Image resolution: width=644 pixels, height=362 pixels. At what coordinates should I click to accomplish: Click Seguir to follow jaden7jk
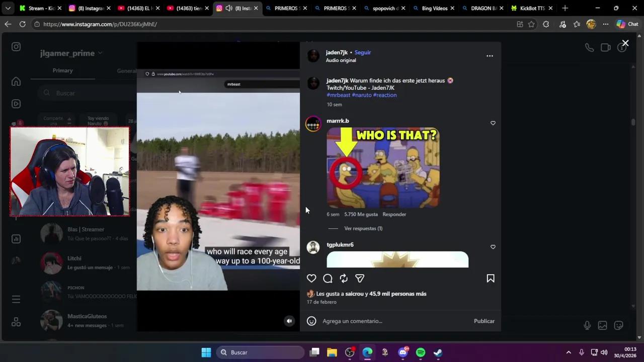tap(363, 52)
